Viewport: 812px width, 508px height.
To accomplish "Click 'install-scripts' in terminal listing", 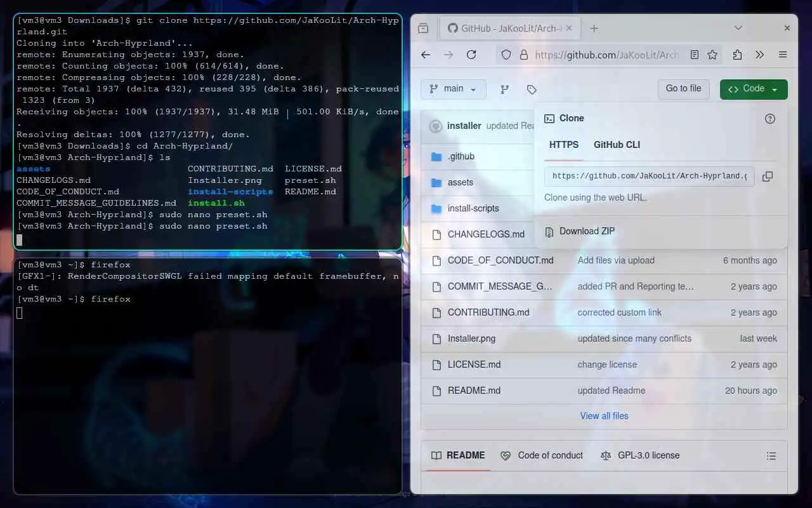I will coord(230,192).
